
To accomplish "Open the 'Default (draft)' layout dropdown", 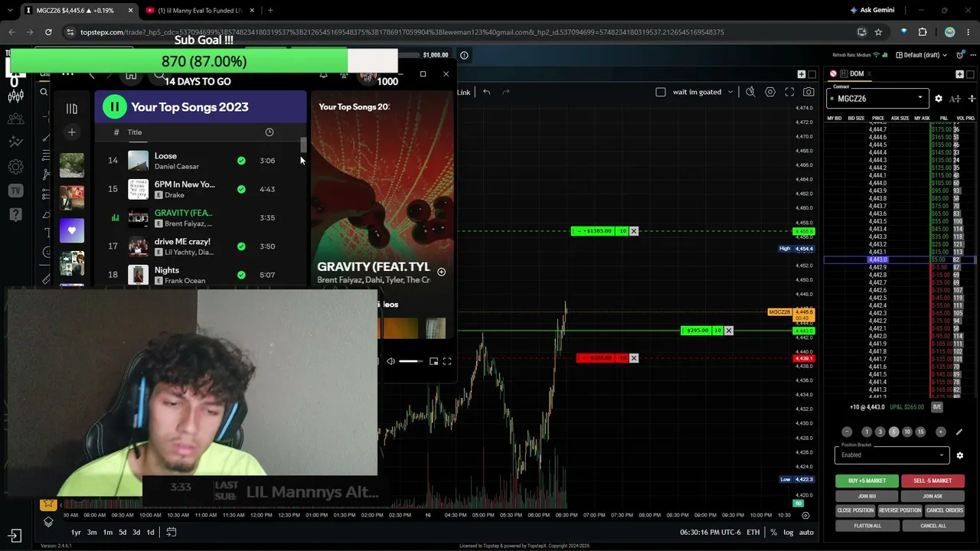I will 923,55.
